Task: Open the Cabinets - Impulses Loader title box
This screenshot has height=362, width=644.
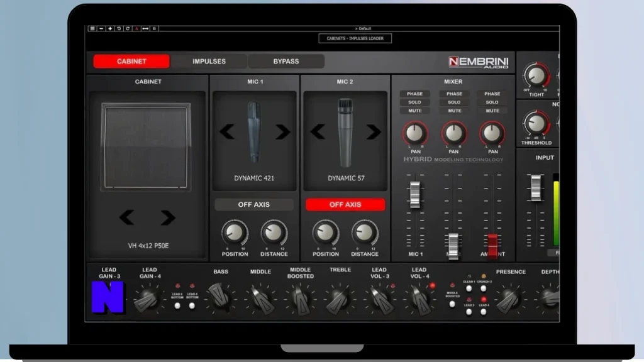Action: [x=355, y=38]
